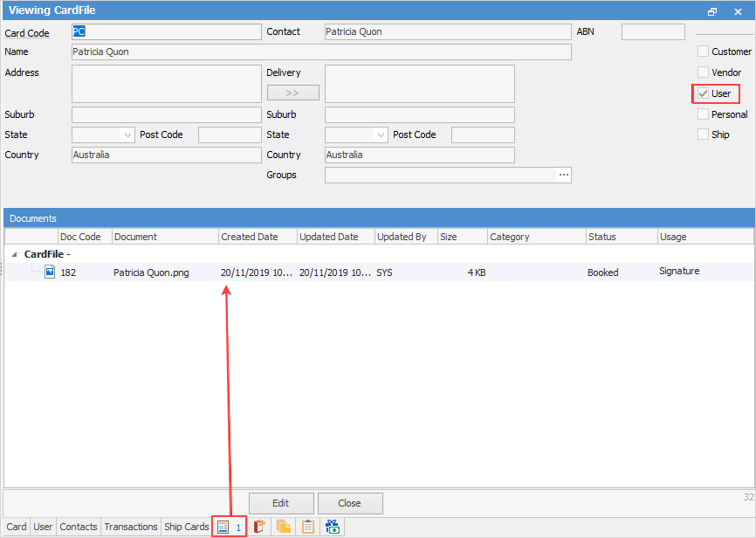
Task: Switch to the Ship Cards tab
Action: 187,527
